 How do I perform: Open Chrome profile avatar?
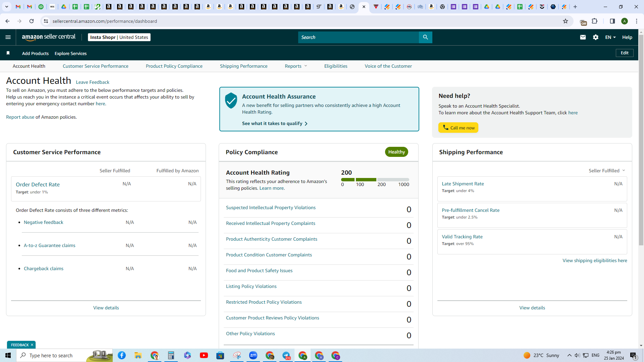coord(624,21)
